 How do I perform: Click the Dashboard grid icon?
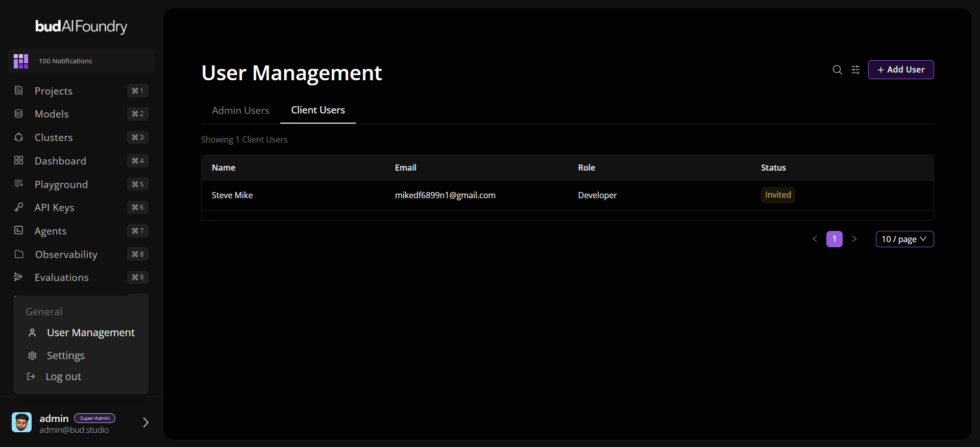coord(19,160)
